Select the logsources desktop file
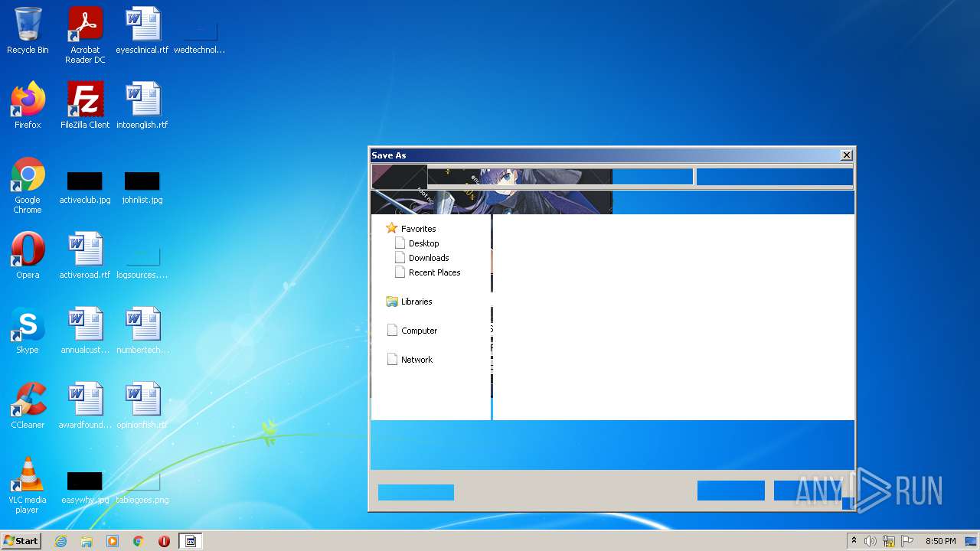Image resolution: width=980 pixels, height=551 pixels. click(x=142, y=263)
